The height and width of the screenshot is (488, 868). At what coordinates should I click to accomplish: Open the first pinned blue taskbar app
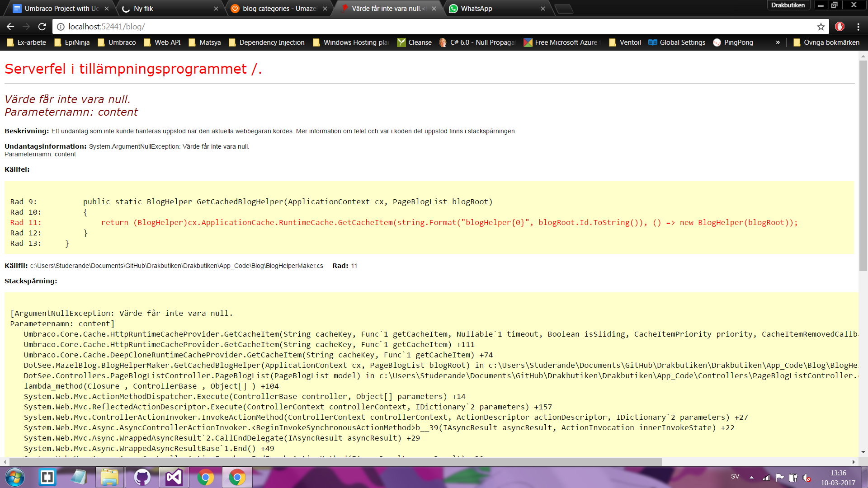(x=47, y=477)
